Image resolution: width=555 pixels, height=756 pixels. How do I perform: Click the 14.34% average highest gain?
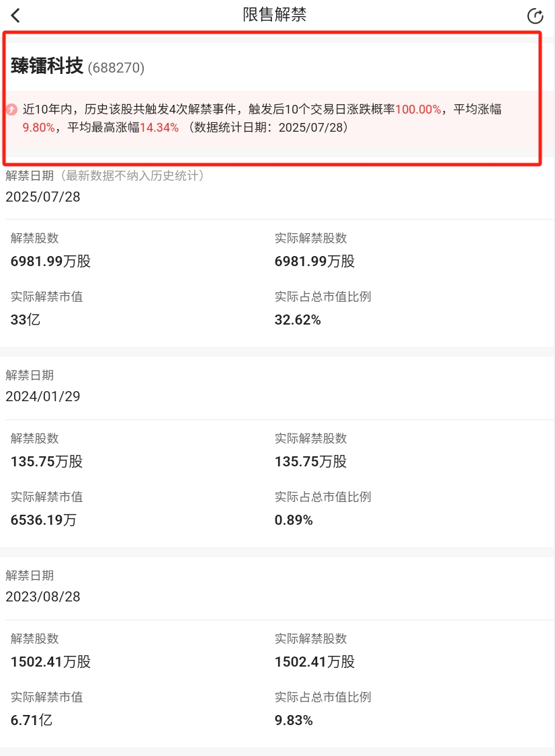tap(159, 128)
